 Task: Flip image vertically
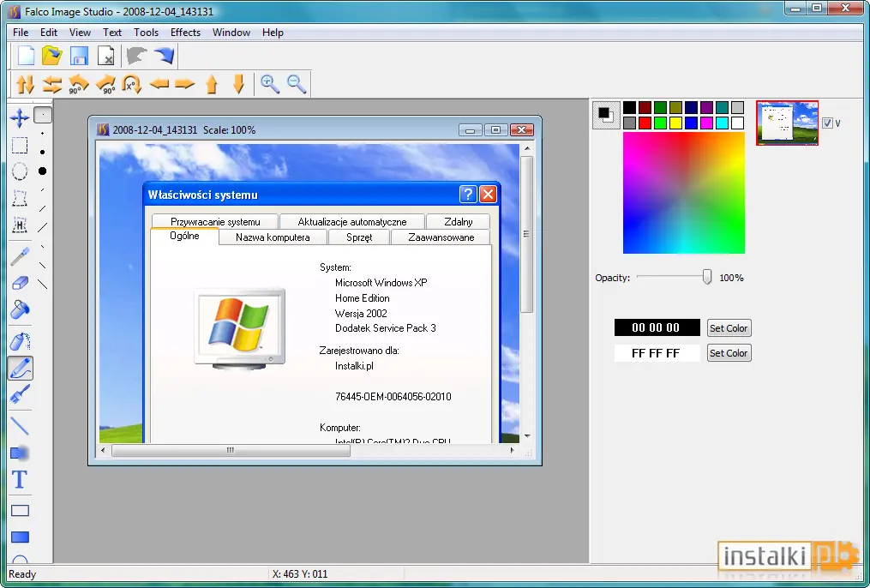coord(25,84)
